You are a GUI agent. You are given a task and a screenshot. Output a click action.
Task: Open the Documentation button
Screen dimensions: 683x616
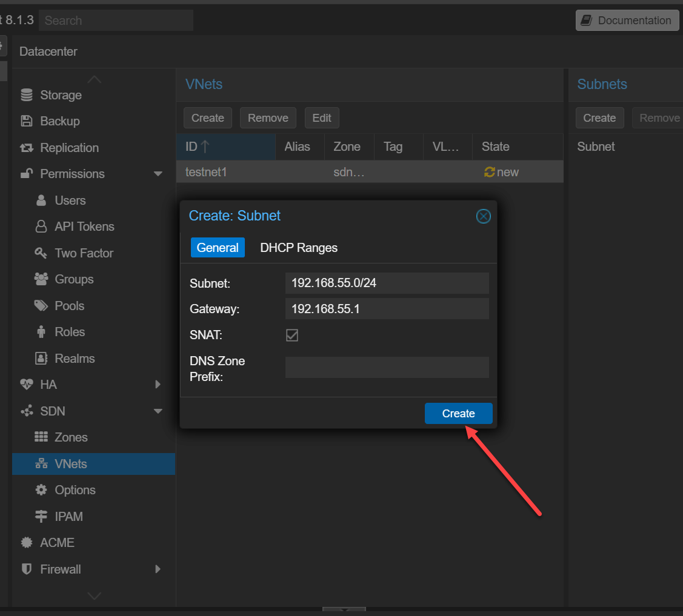tap(627, 20)
